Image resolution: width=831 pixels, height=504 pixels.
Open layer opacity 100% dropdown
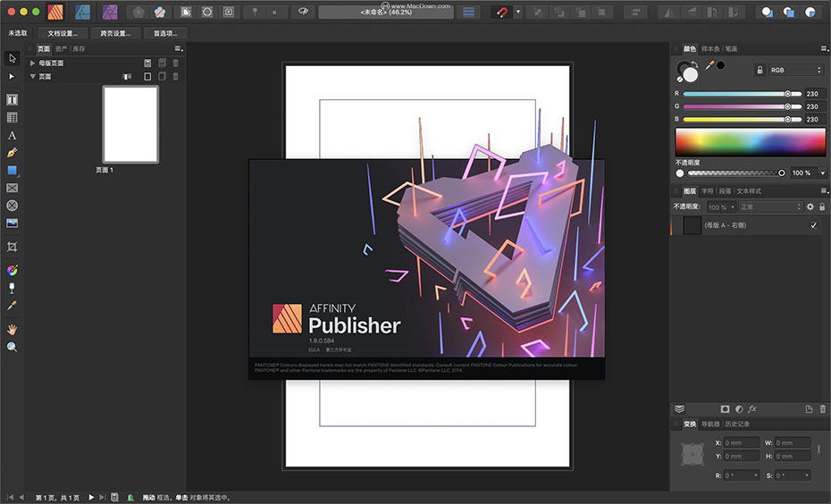tap(721, 207)
